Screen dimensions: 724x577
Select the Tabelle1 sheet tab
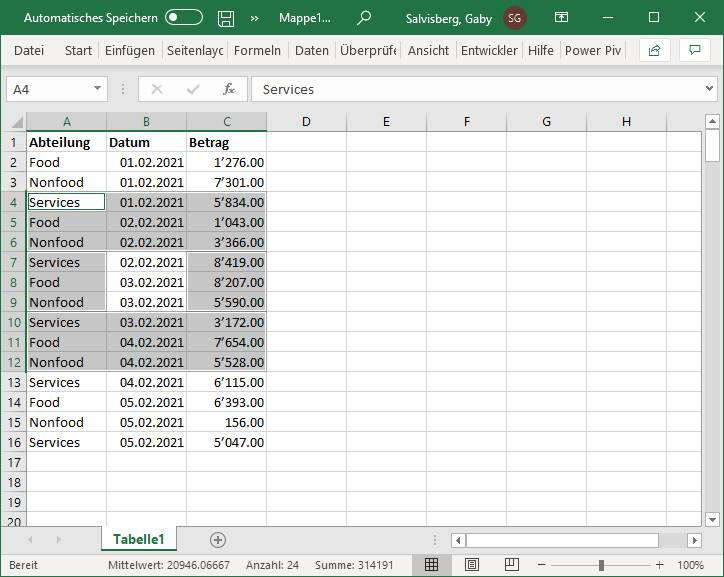(139, 539)
